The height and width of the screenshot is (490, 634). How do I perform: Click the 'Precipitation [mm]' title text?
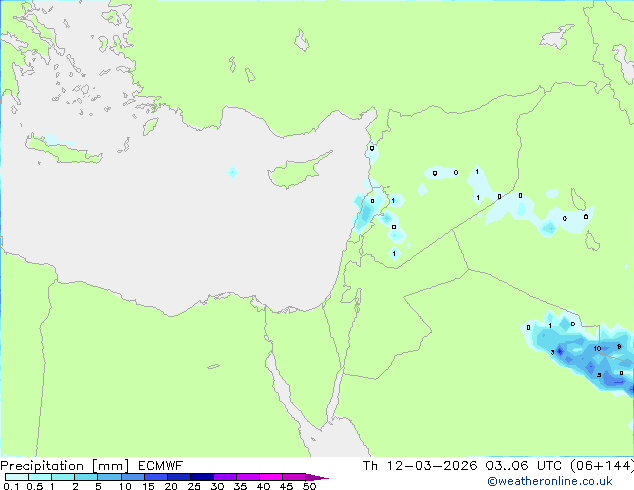[65, 466]
